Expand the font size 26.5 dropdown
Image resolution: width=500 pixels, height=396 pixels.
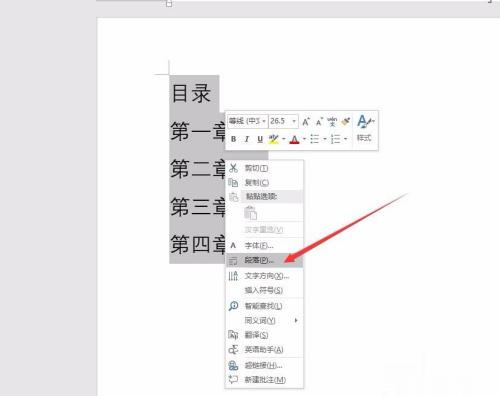[294, 121]
